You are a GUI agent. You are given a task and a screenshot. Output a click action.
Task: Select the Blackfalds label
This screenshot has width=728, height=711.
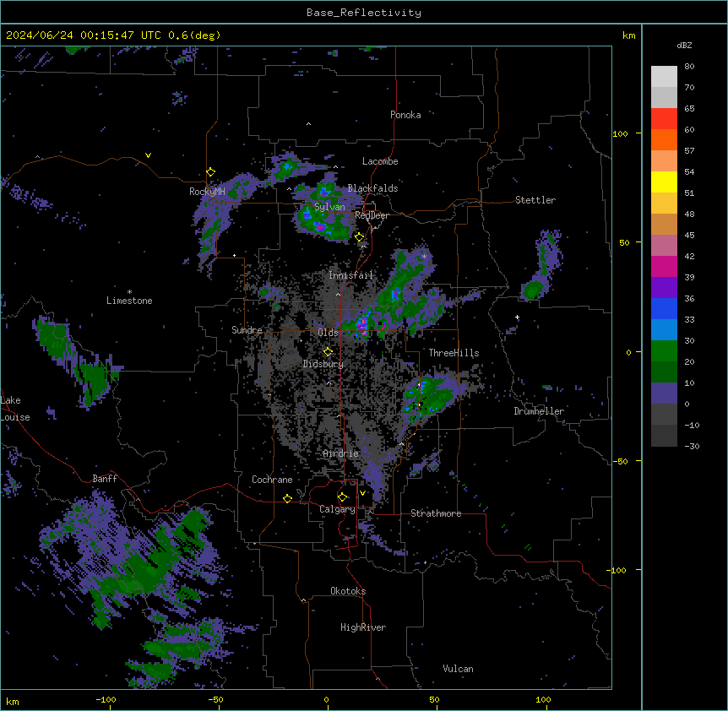372,188
